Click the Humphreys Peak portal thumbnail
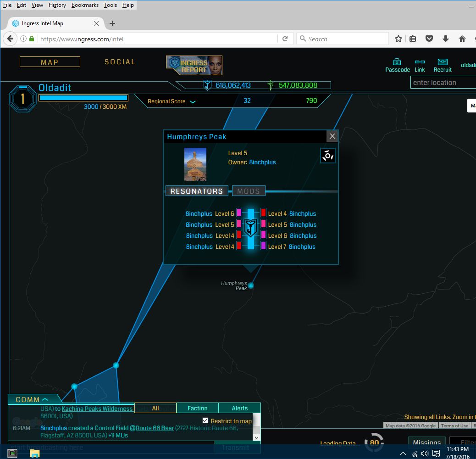The height and width of the screenshot is (459, 476). pyautogui.click(x=195, y=164)
